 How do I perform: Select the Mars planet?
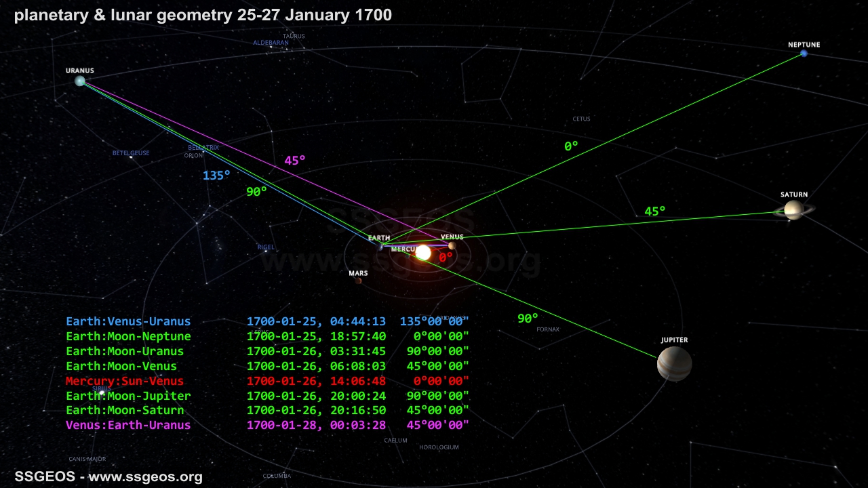(358, 281)
